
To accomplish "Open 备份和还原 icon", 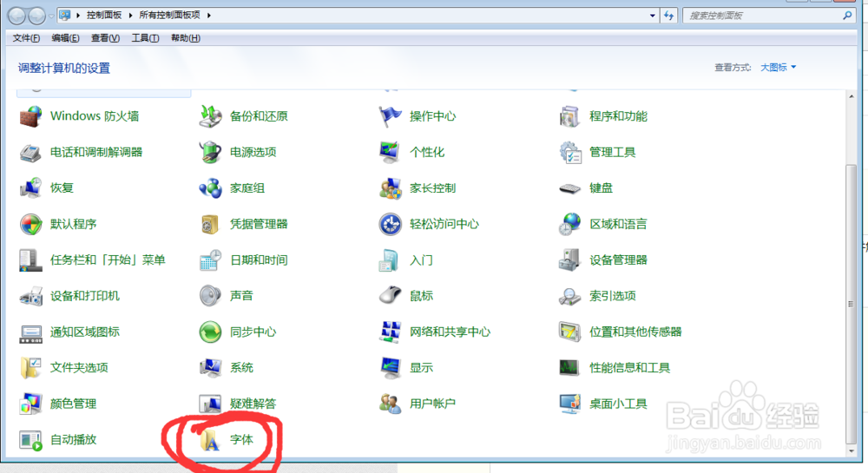I will tap(210, 116).
